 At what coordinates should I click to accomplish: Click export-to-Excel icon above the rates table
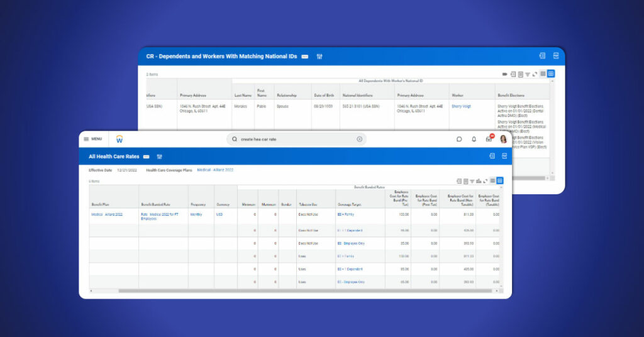[459, 181]
